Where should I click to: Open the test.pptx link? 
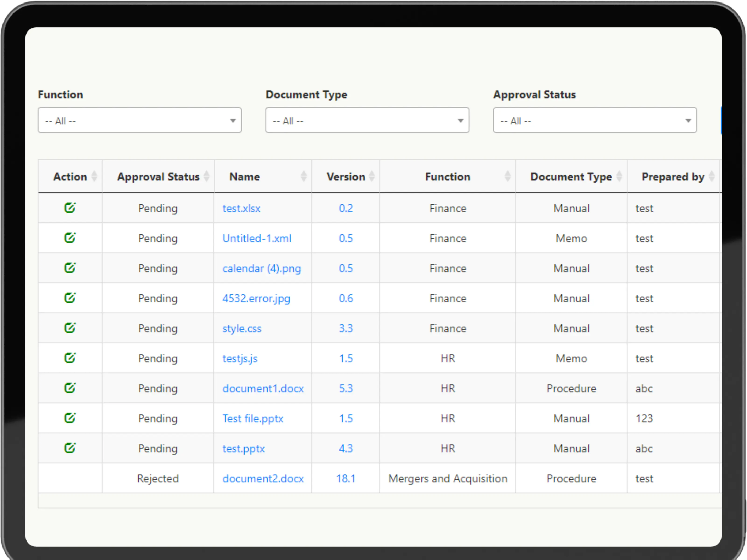click(x=243, y=449)
